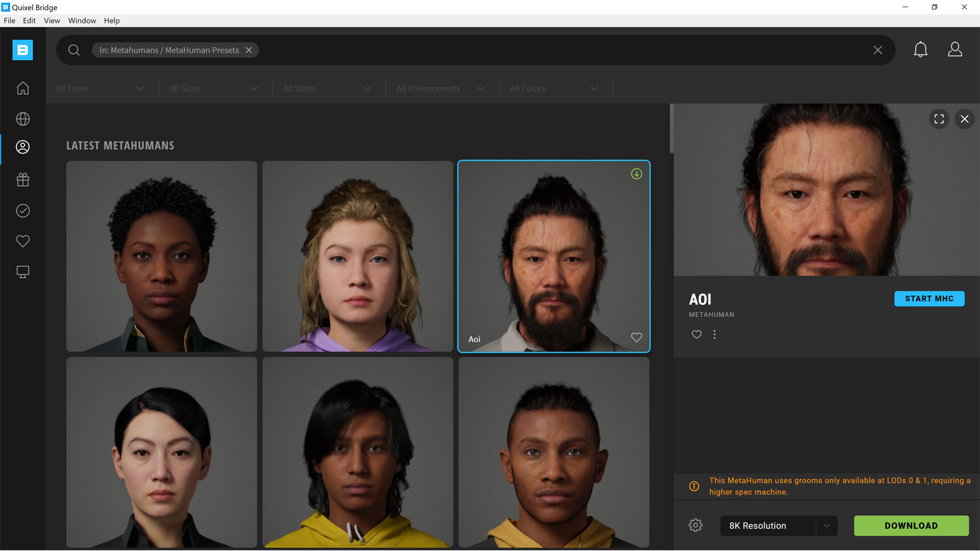
Task: Click the Aoi large preview image
Action: (x=826, y=190)
